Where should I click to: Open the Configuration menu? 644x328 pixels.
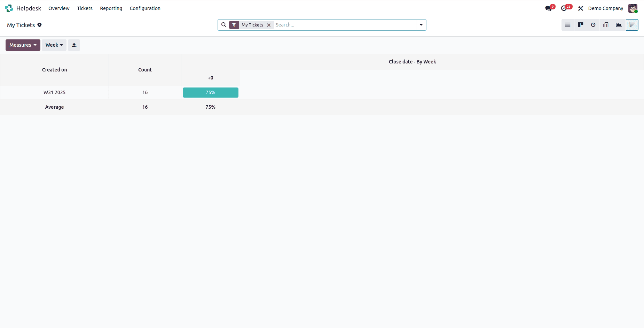point(145,8)
